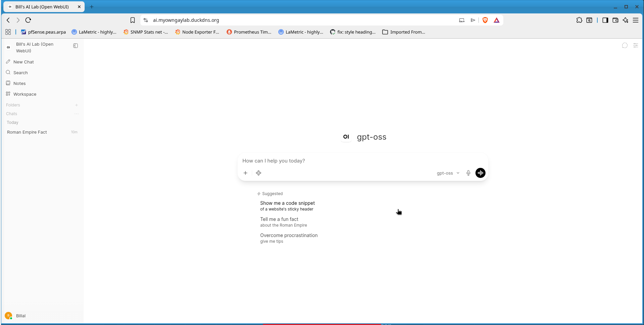
Task: Select the Bill's AI Lab browser tab
Action: pyautogui.click(x=44, y=7)
